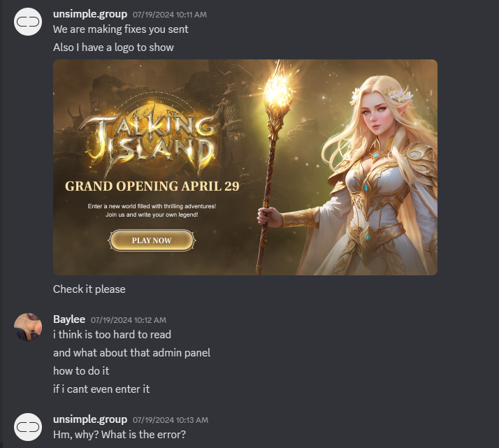Screen dimensions: 499x448
Task: Click the unsimple.group username at 10:13 AM
Action: click(90, 419)
